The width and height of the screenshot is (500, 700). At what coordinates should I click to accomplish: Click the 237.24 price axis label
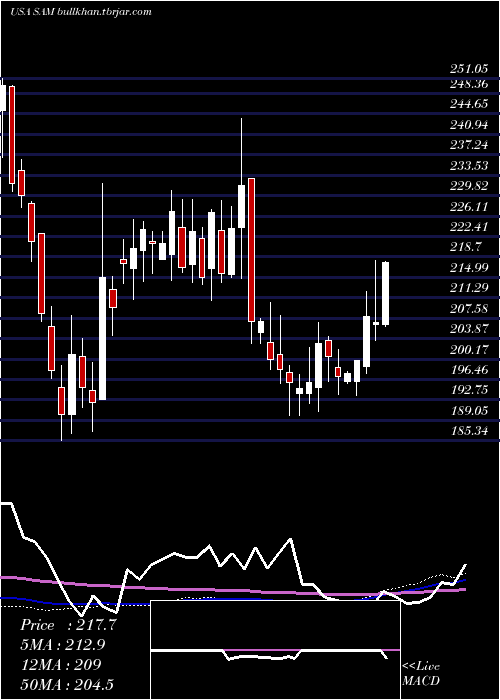(468, 145)
